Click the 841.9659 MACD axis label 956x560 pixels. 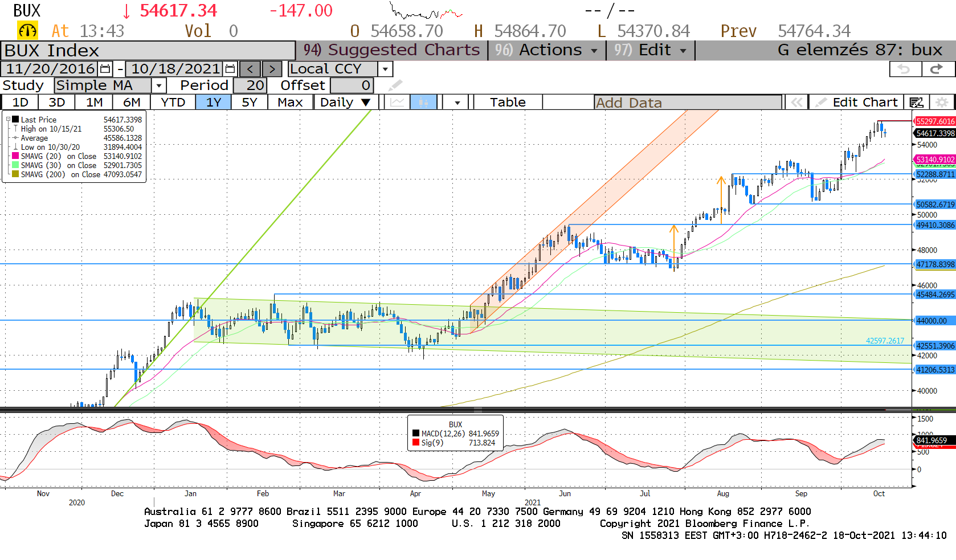click(x=935, y=440)
